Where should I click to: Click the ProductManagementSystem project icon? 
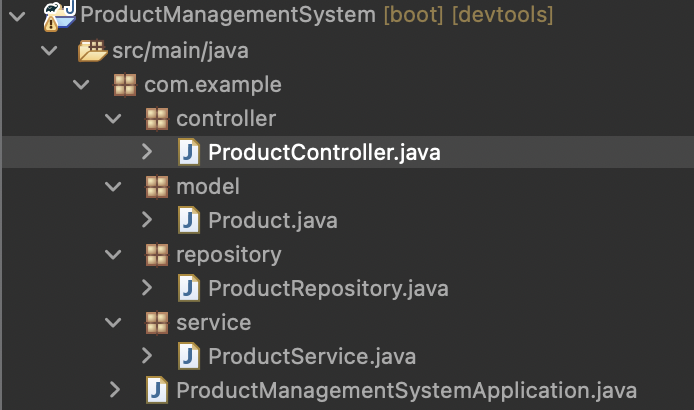tap(56, 15)
